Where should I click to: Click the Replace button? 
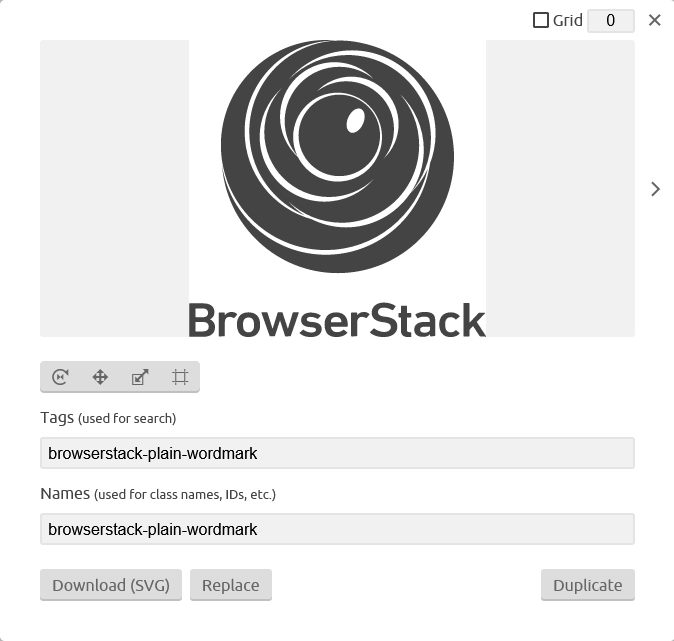231,585
